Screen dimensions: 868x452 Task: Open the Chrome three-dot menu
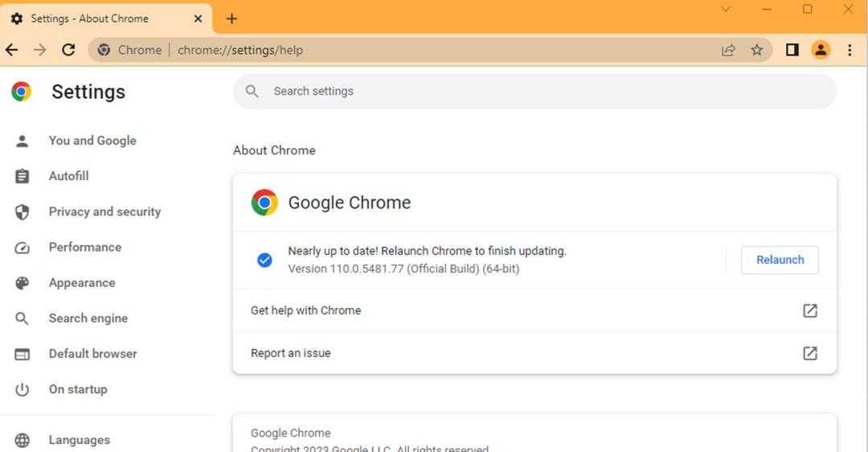[x=850, y=50]
